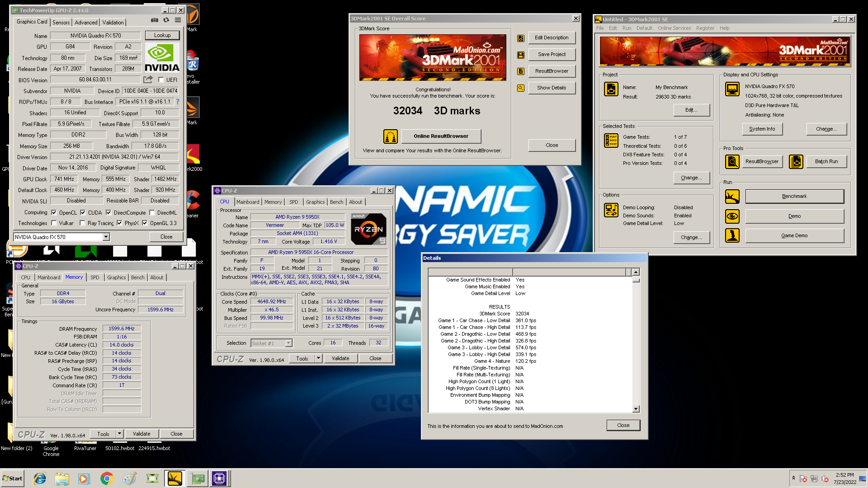Click the Online ResultBrowser icon
The image size is (868, 488).
pos(391,136)
